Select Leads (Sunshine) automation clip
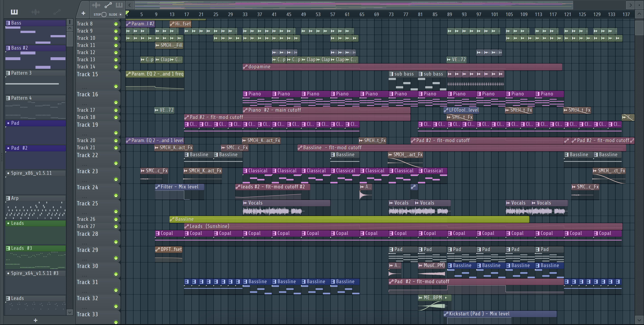 tap(403, 226)
